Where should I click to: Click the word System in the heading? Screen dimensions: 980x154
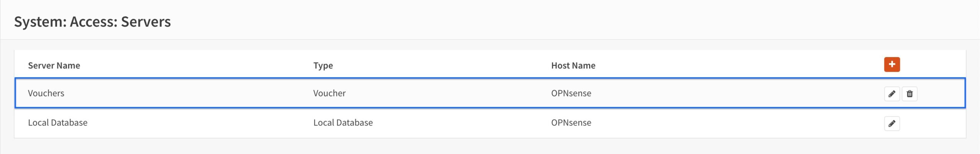click(40, 22)
